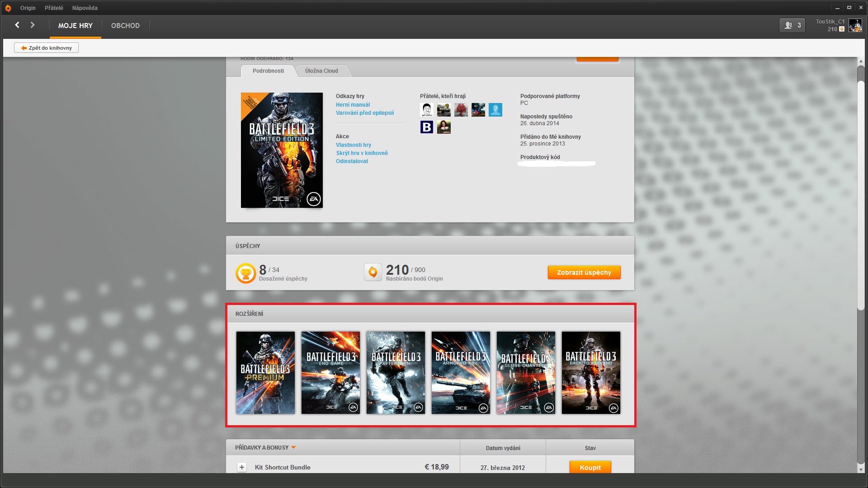Viewport: 868px width, 488px height.
Task: Open Battlefield 3 End Game expansion cover
Action: 330,373
